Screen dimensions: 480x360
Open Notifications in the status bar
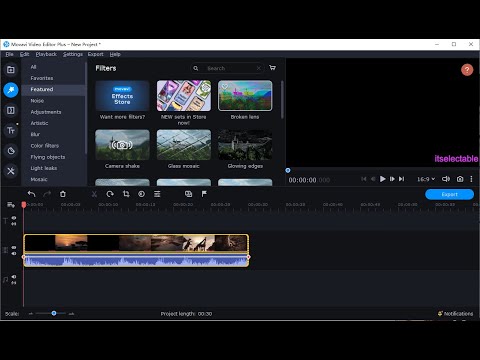click(x=455, y=314)
